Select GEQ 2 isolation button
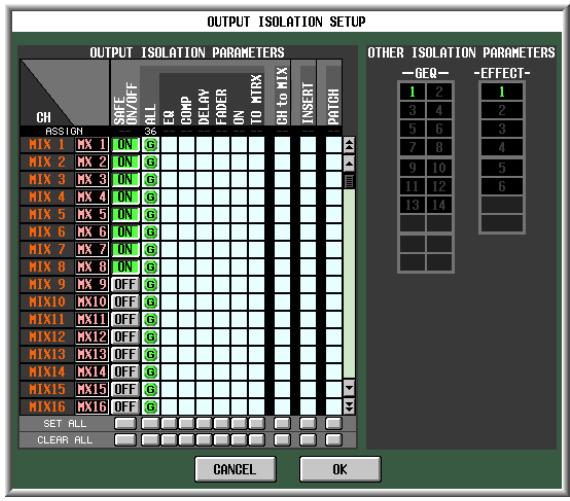570x501 pixels. pos(439,92)
